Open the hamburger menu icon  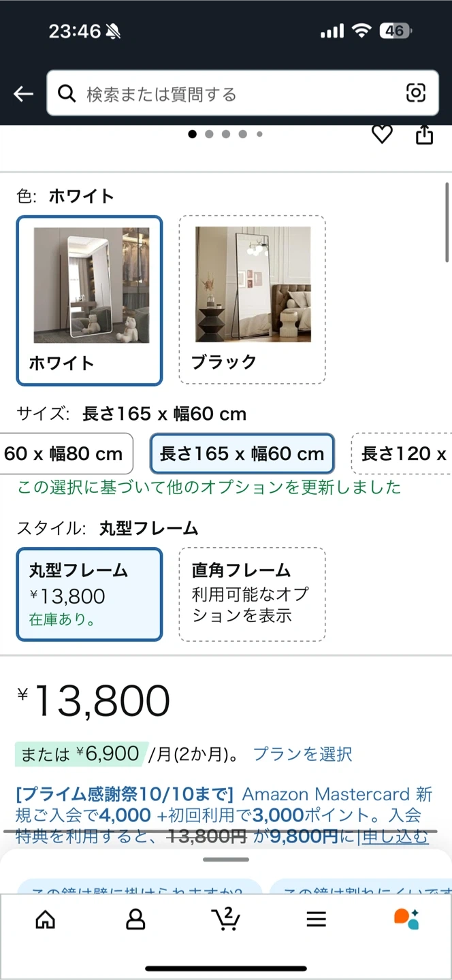316,919
